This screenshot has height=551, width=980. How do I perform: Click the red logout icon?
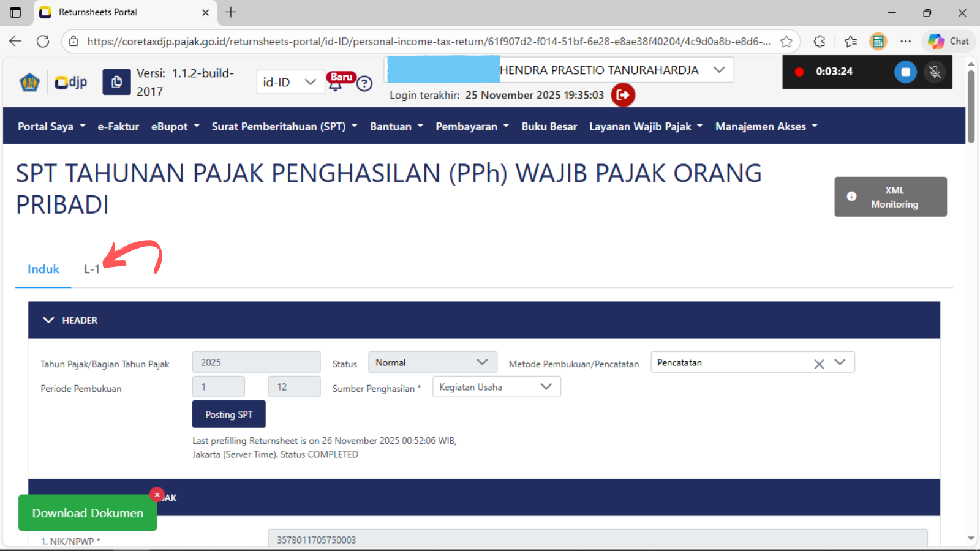click(x=623, y=95)
